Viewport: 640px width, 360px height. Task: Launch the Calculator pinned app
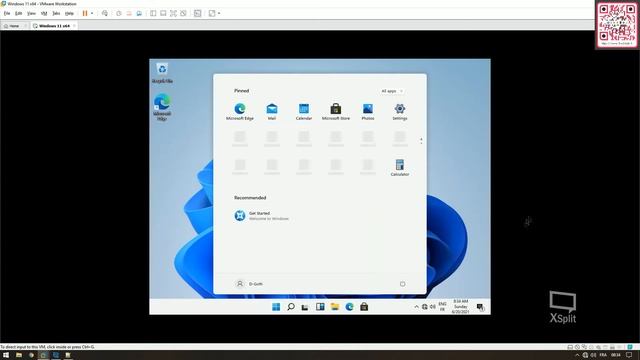400,167
